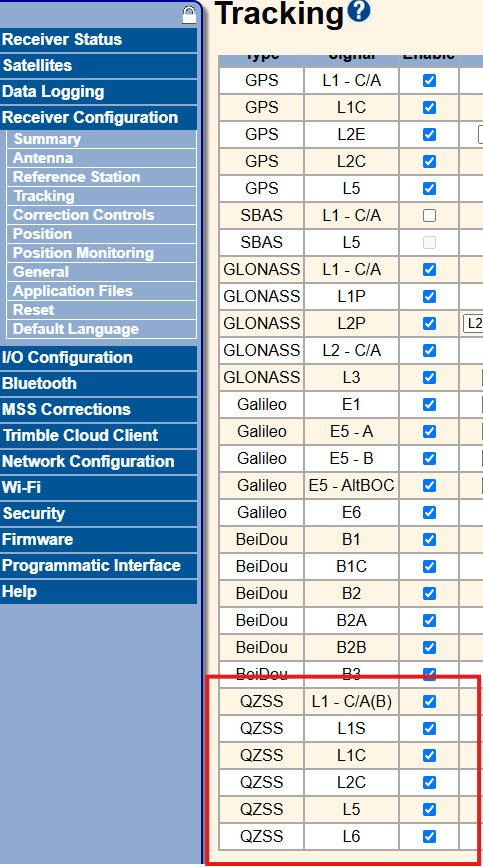Image resolution: width=483 pixels, height=867 pixels.
Task: Toggle the QZSS L2C checkbox
Action: [429, 782]
